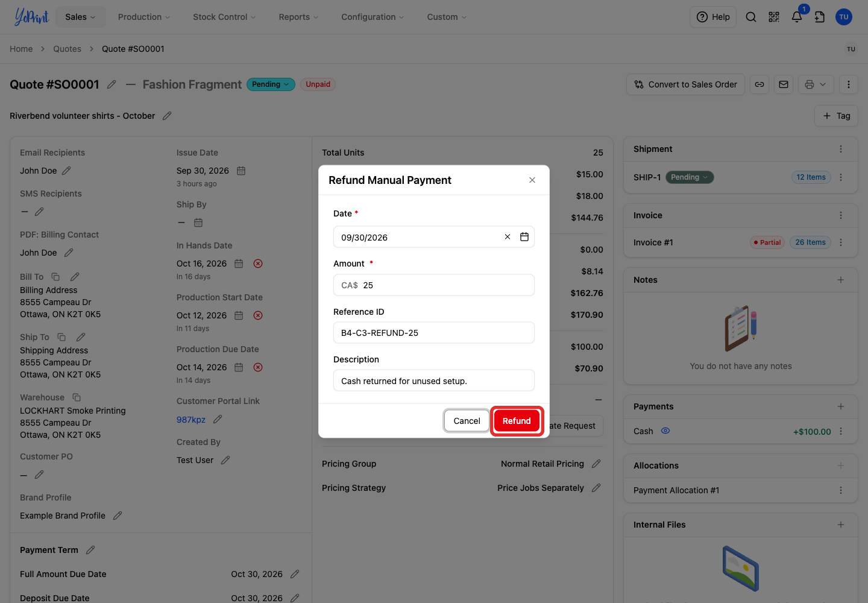868x603 pixels.
Task: Copy the quote link with the chain icon
Action: pos(759,84)
